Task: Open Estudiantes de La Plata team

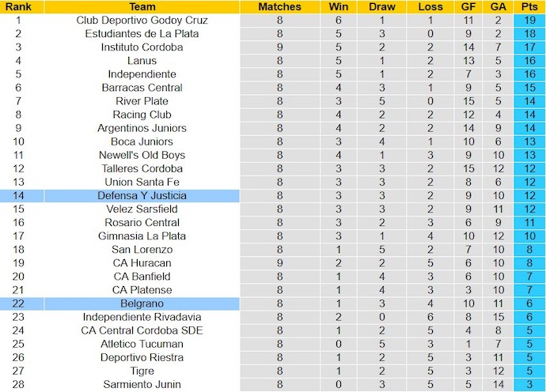Action: (x=142, y=34)
